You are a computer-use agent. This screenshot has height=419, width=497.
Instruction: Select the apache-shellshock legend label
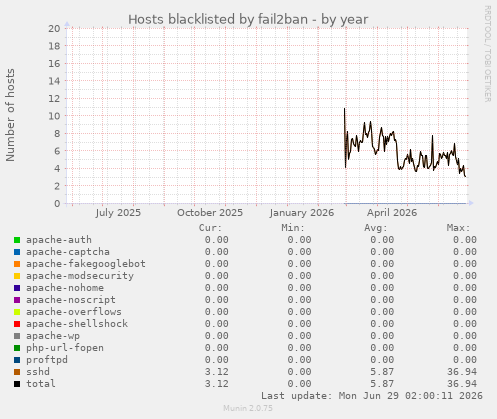point(77,324)
